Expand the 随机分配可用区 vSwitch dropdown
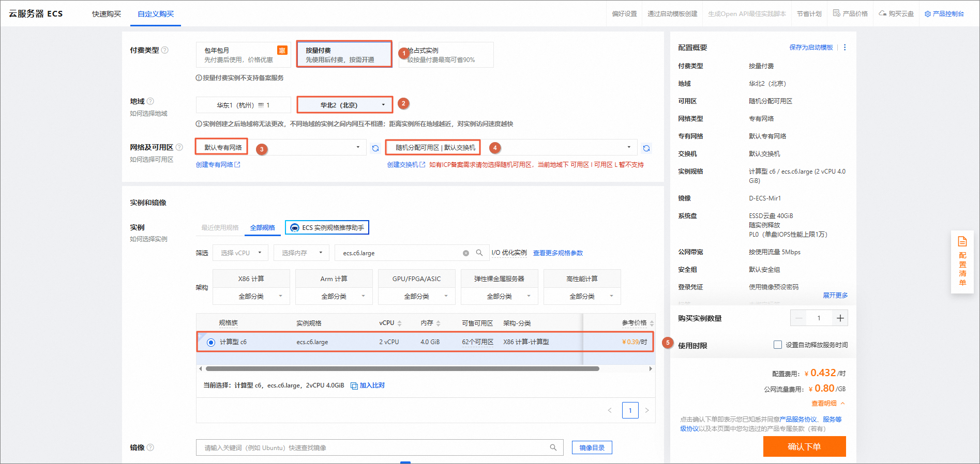Screen dimensions: 980x464 point(512,147)
